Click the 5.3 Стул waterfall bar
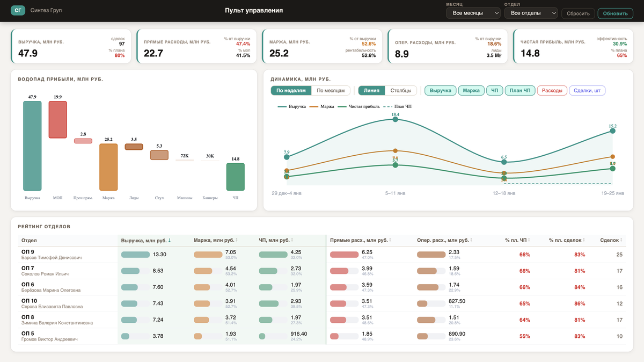Viewport: 644px width, 362px height. [x=159, y=155]
